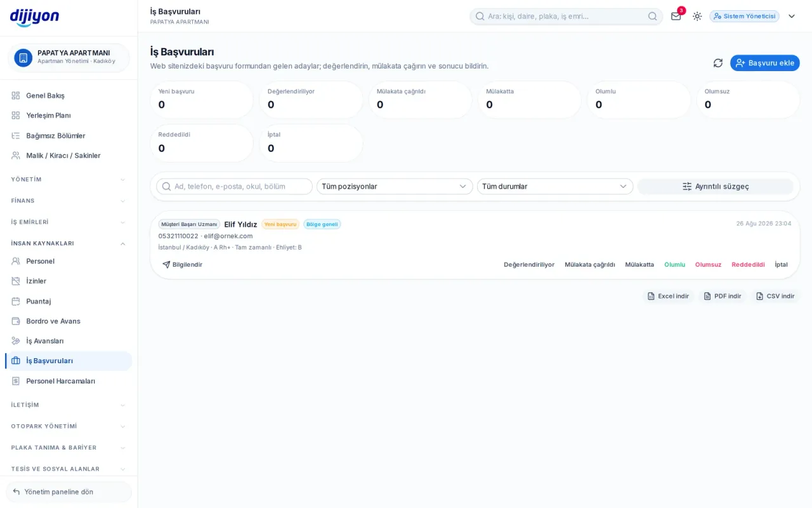Screen dimensions: 812x508
Task: Click the Papatya Apartmanı building icon
Action: point(23,58)
